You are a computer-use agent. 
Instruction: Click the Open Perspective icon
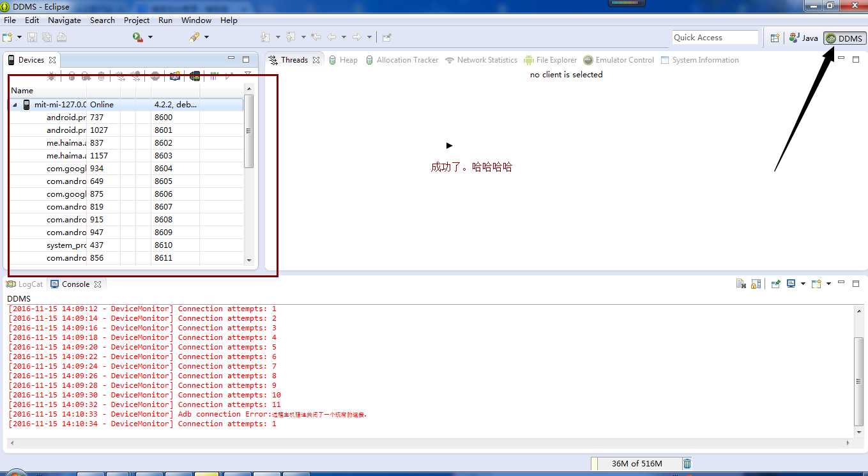coord(775,38)
